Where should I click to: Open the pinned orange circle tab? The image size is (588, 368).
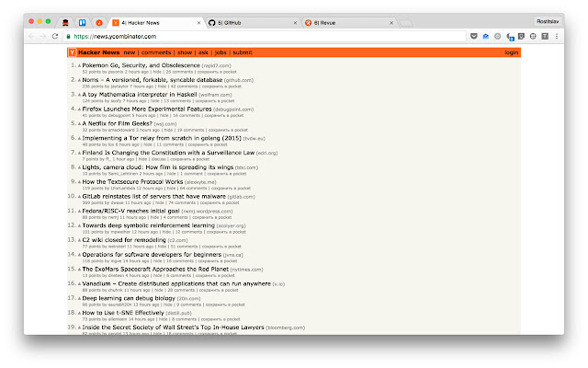99,22
